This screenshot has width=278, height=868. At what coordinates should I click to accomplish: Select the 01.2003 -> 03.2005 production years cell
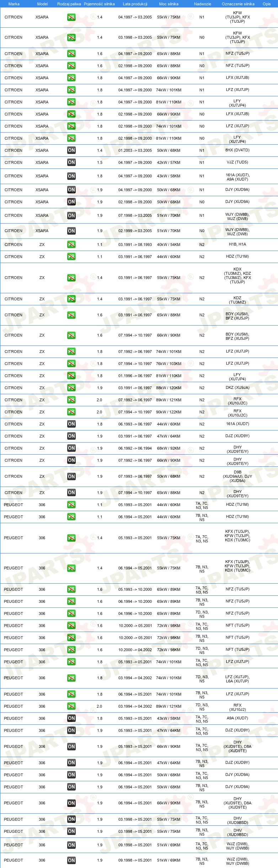click(135, 150)
